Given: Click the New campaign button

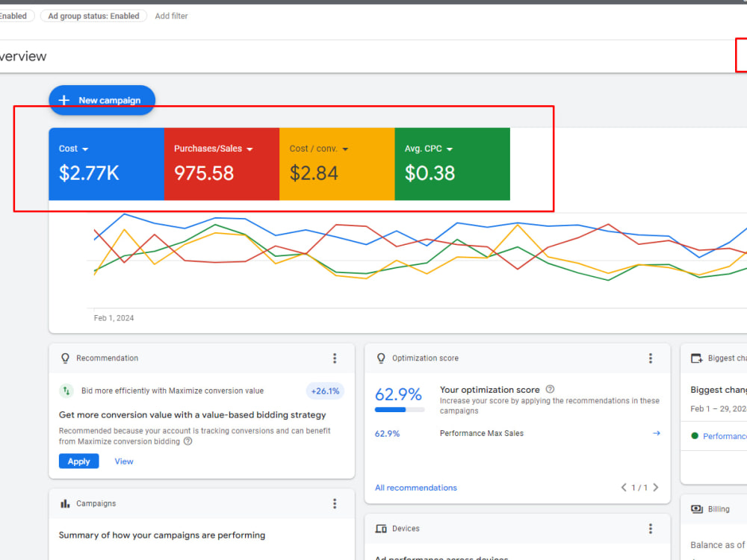Looking at the screenshot, I should coord(102,100).
